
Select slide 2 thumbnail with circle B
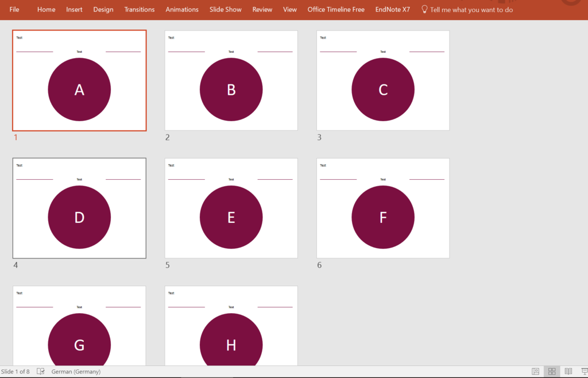[231, 80]
